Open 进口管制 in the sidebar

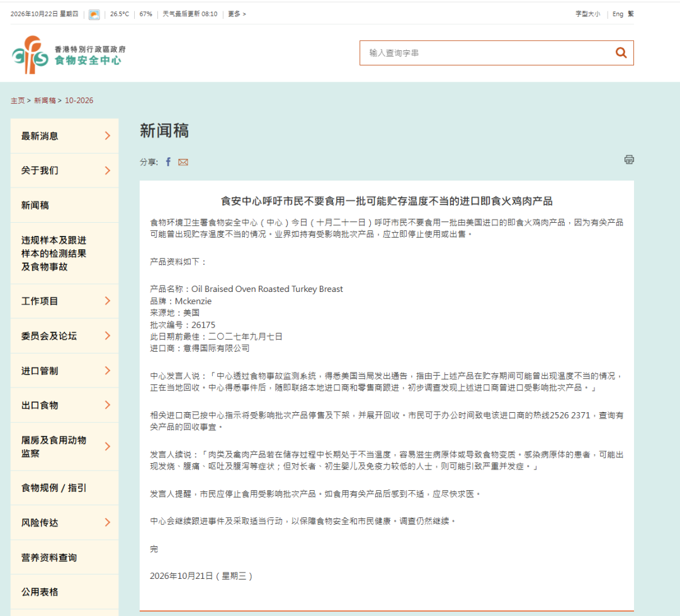click(x=40, y=371)
